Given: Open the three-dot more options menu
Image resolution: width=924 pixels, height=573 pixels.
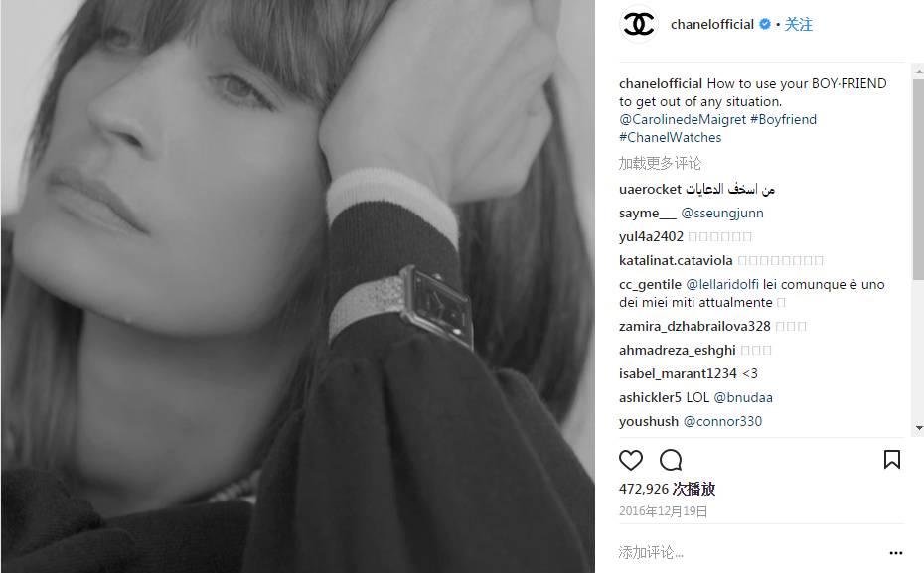Looking at the screenshot, I should pyautogui.click(x=896, y=553).
